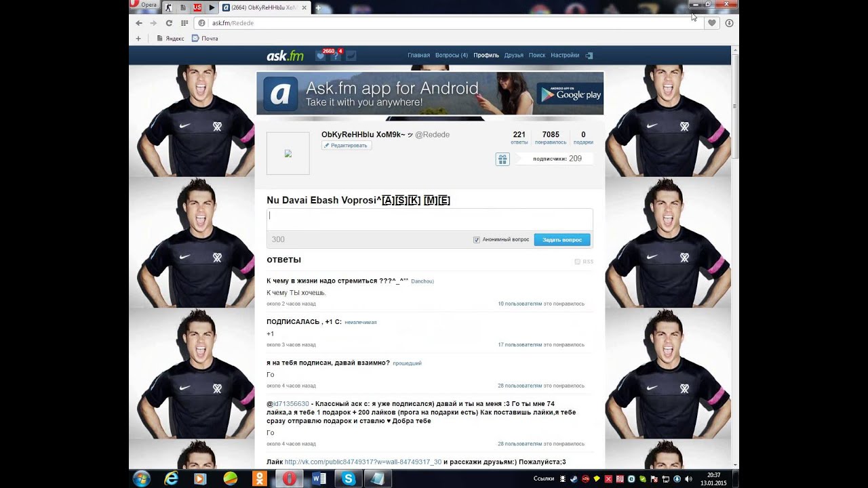Reload the page with the refresh icon
This screenshot has width=868, height=488.
click(169, 23)
